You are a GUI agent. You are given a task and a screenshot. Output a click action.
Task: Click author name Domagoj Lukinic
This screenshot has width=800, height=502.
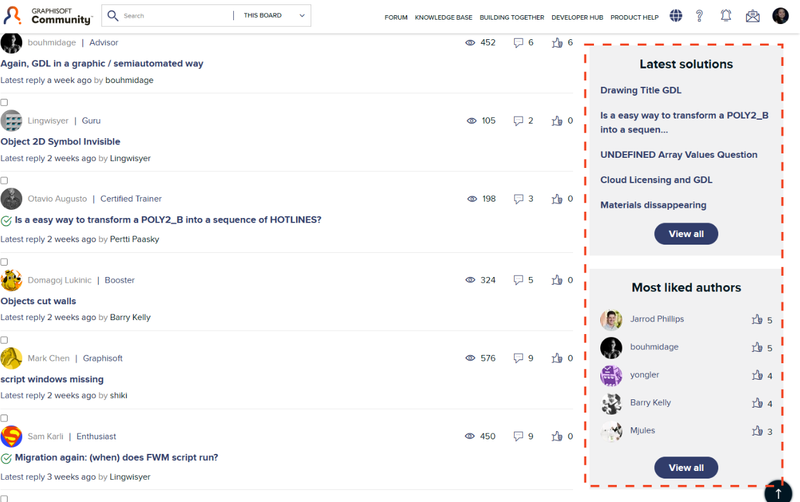(59, 280)
